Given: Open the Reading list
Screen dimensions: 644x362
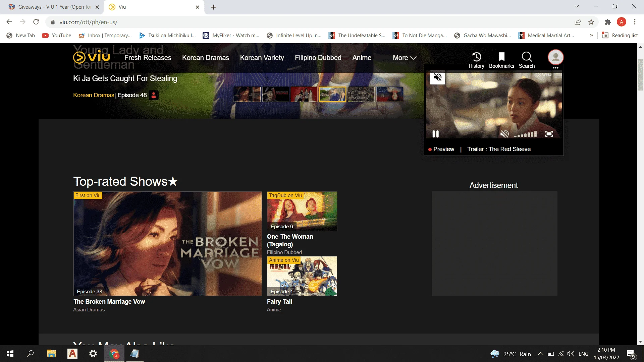Looking at the screenshot, I should pos(620,36).
